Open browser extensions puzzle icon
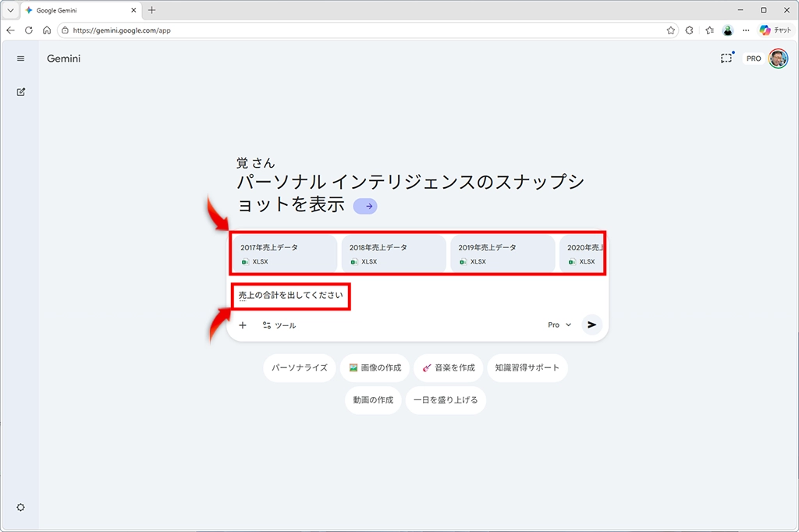799x532 pixels. point(690,30)
